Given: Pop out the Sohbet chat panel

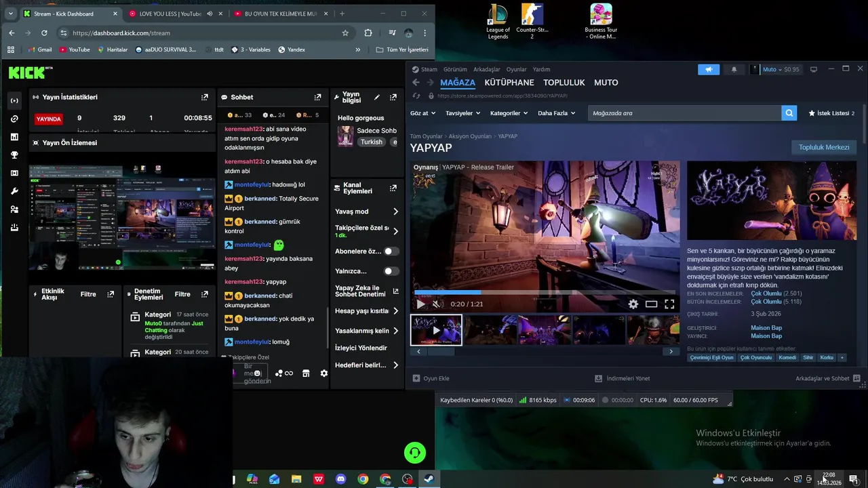Looking at the screenshot, I should pyautogui.click(x=317, y=97).
